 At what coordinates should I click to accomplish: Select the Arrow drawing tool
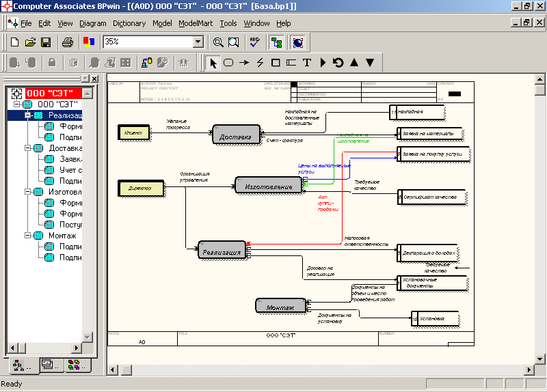pyautogui.click(x=244, y=63)
